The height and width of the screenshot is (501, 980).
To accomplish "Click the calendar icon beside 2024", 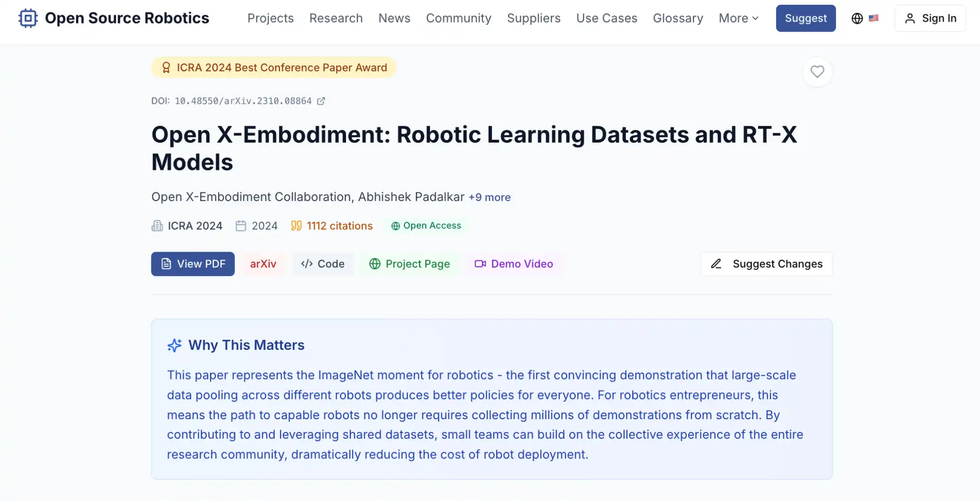I will (x=241, y=226).
